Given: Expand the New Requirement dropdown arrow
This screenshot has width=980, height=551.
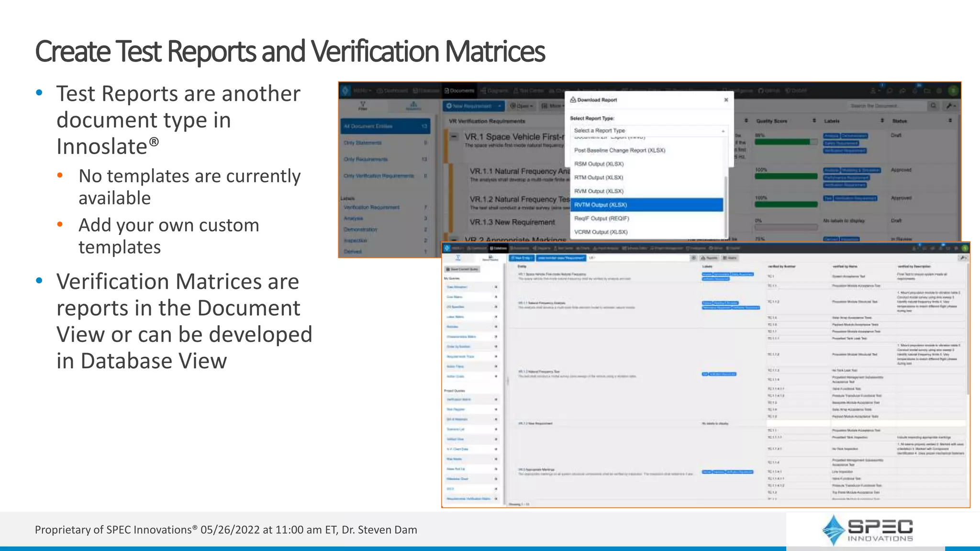Looking at the screenshot, I should (x=499, y=106).
